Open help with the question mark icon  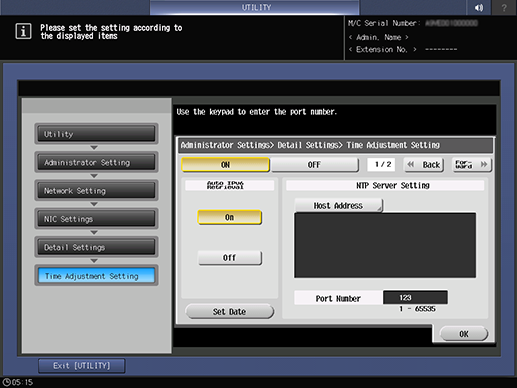pyautogui.click(x=504, y=7)
